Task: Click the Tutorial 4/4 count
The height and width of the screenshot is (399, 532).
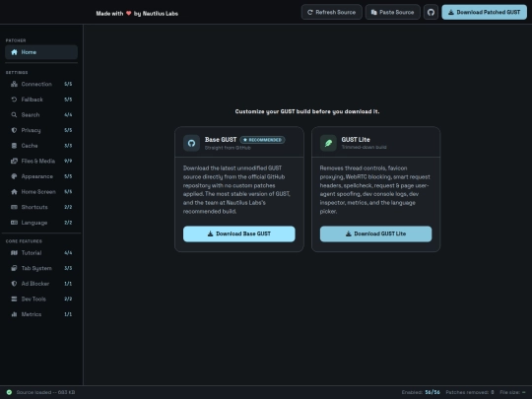Action: point(68,253)
